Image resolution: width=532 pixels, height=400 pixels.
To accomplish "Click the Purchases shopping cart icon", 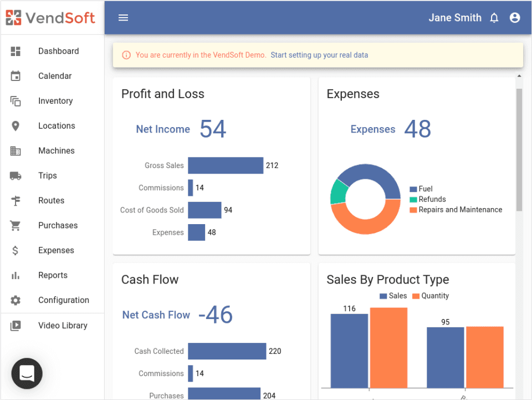I will point(16,226).
